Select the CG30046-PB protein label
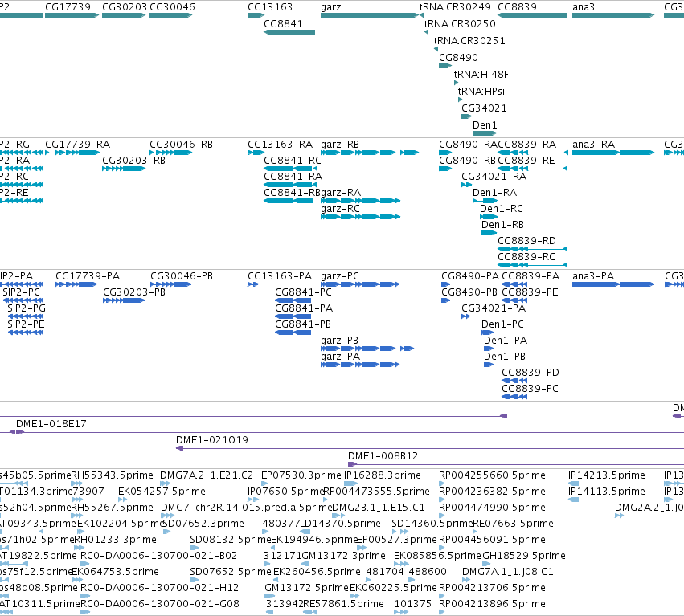The height and width of the screenshot is (616, 684). click(x=182, y=276)
